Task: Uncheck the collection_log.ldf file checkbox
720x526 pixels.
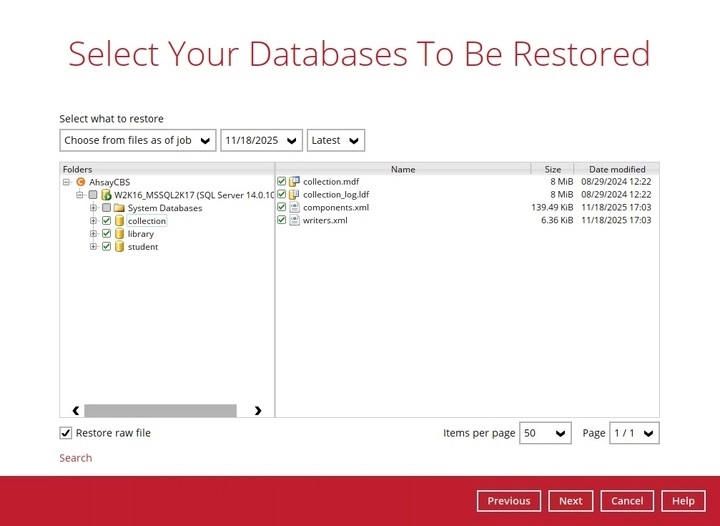Action: pos(281,195)
